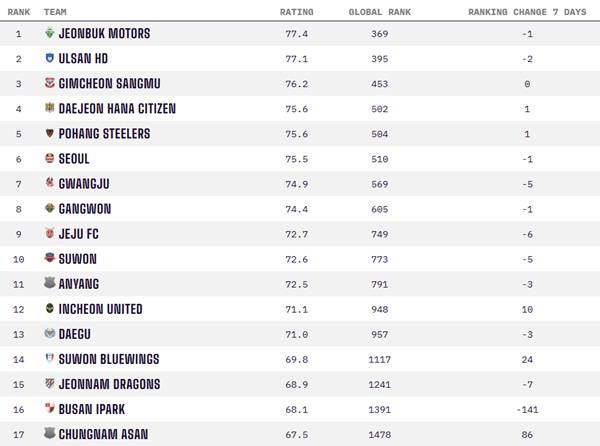Click the Jeju FC crest icon
This screenshot has height=446, width=600.
coord(50,233)
